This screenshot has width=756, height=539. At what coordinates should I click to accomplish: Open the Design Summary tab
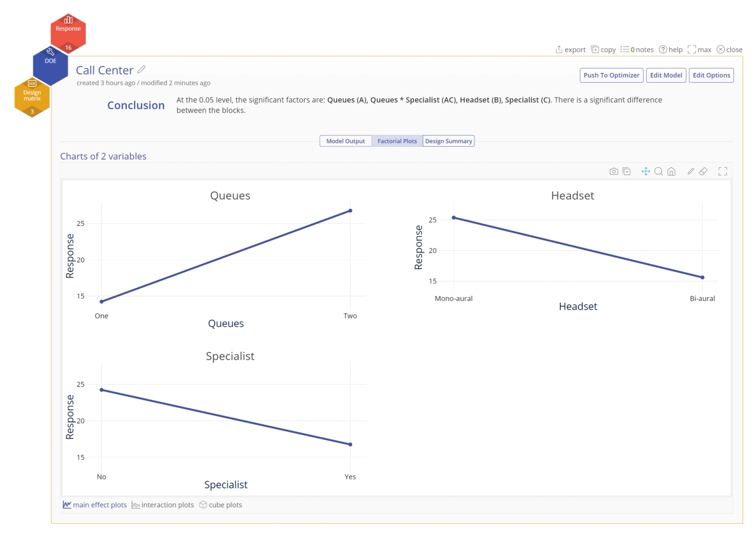(448, 141)
